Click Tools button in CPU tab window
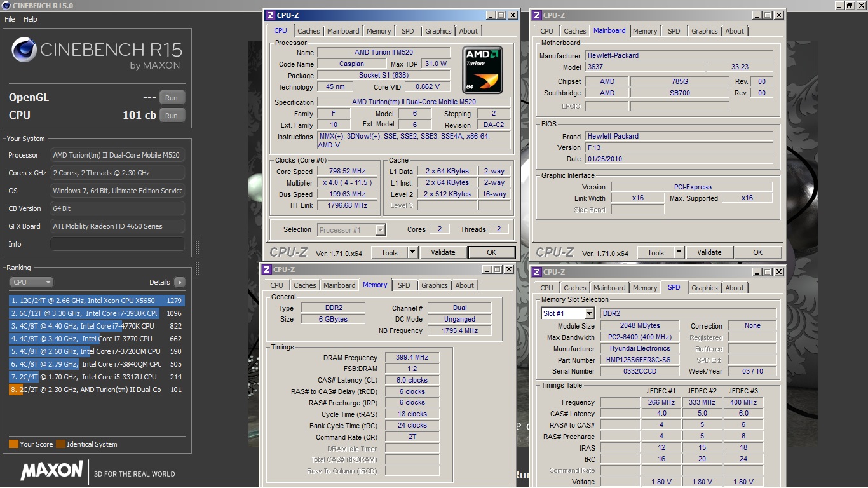 tap(390, 252)
